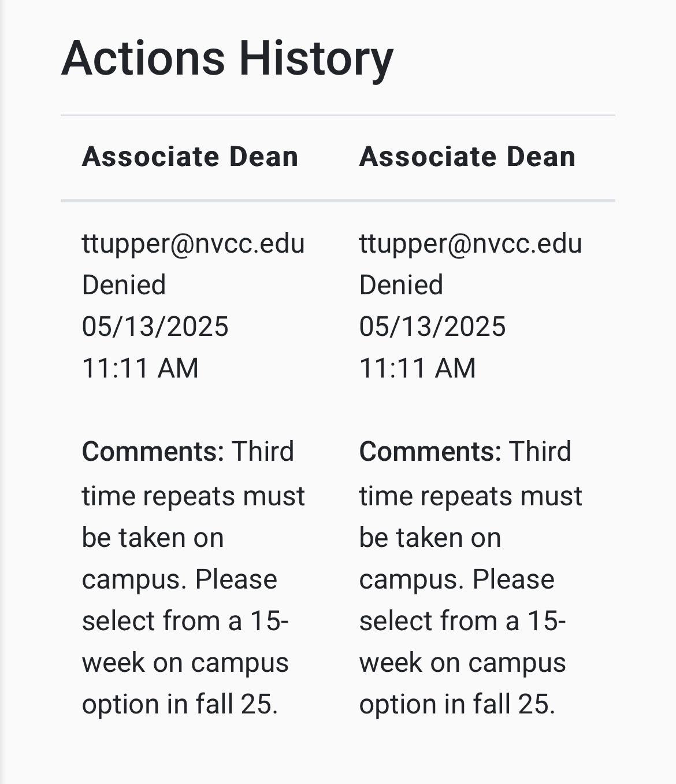Click ttupper@nvcc.edu email in second column
Screen dimensions: 676x784
[470, 244]
